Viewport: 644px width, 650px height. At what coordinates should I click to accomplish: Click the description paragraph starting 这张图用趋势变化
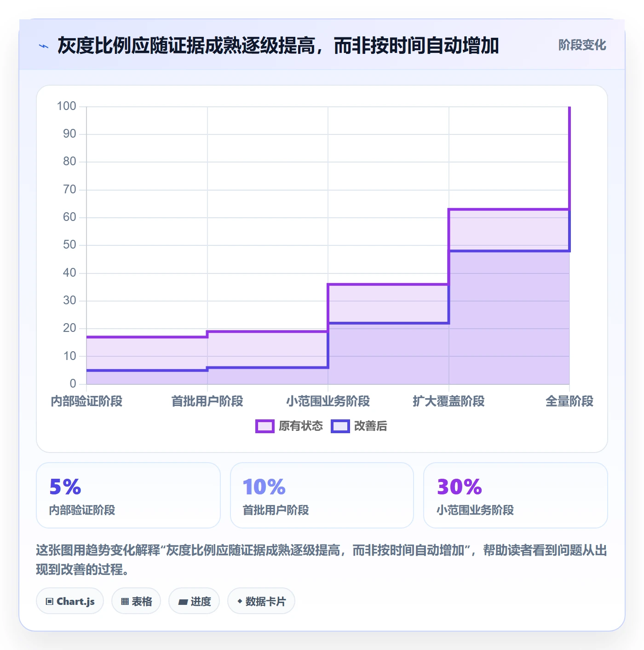(x=322, y=560)
